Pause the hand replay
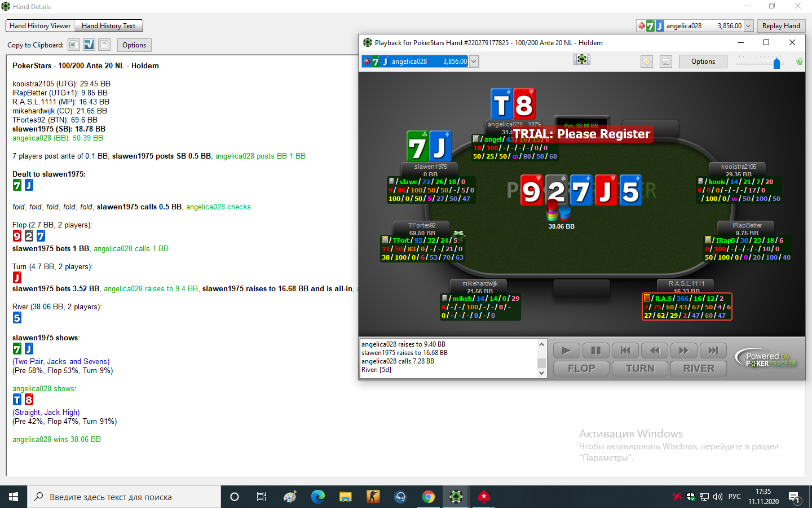The height and width of the screenshot is (508, 812). [x=595, y=351]
